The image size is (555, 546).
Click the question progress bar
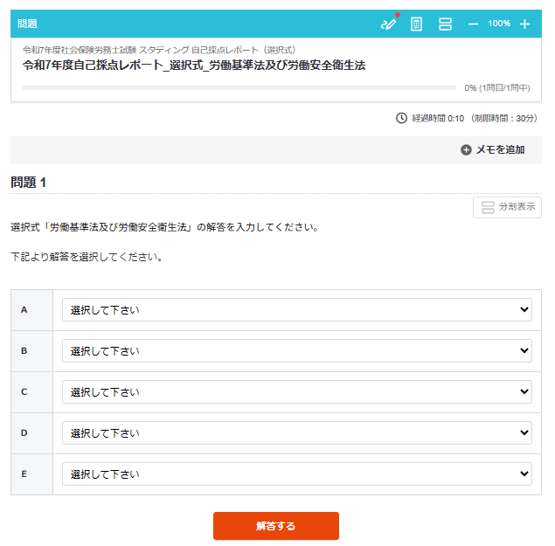(239, 88)
